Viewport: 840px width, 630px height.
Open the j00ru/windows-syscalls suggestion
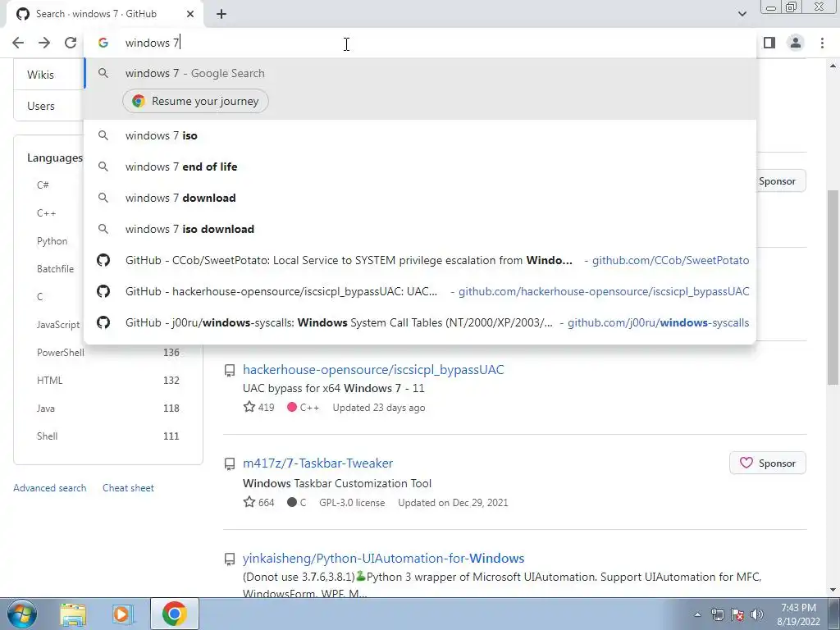pyautogui.click(x=420, y=322)
